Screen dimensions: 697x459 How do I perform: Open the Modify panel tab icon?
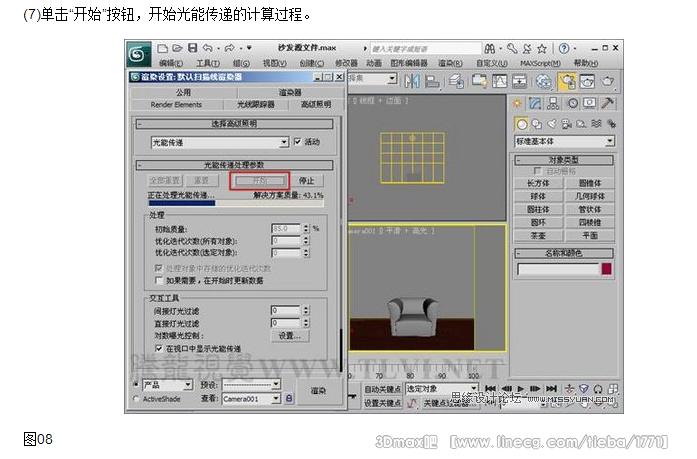pyautogui.click(x=535, y=104)
